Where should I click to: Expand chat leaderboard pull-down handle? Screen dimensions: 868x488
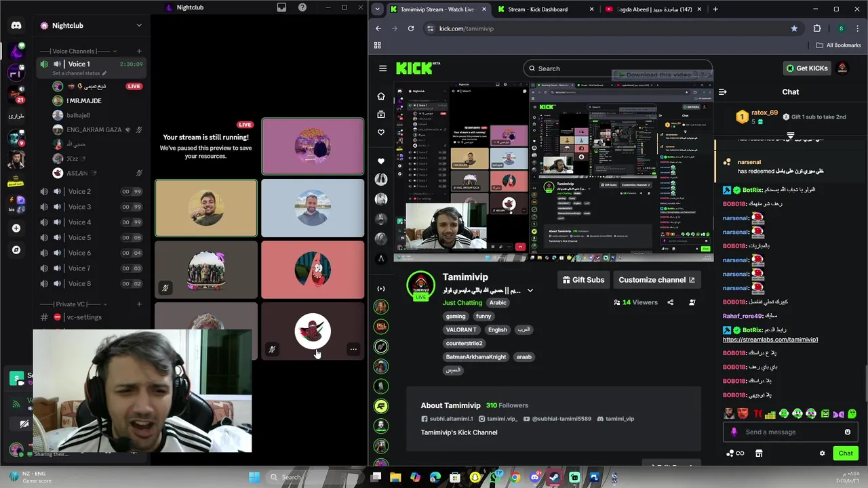(x=790, y=136)
